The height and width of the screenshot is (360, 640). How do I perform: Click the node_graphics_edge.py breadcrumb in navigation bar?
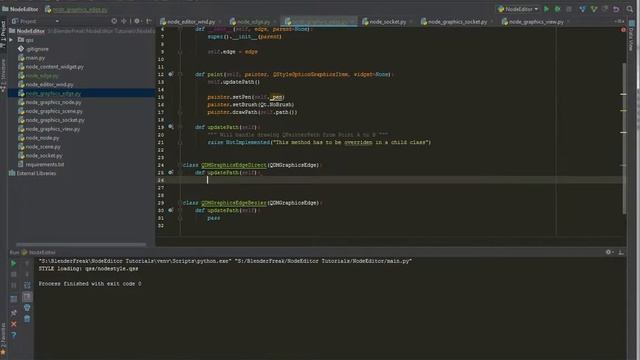pos(76,9)
